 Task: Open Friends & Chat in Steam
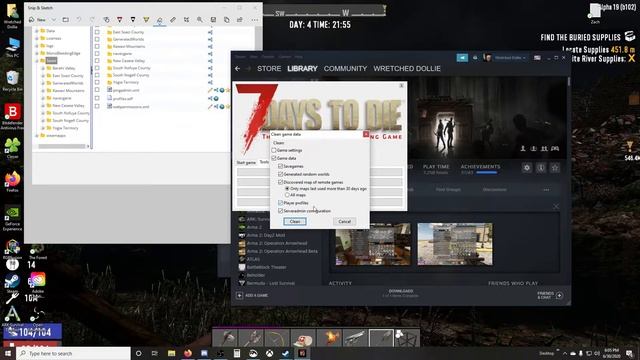550,295
